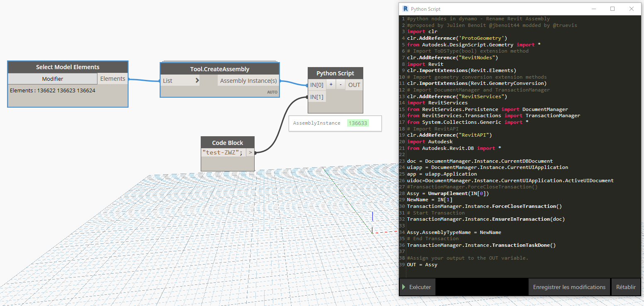644x306 pixels.
Task: Click the Exécuter run button
Action: pyautogui.click(x=417, y=287)
